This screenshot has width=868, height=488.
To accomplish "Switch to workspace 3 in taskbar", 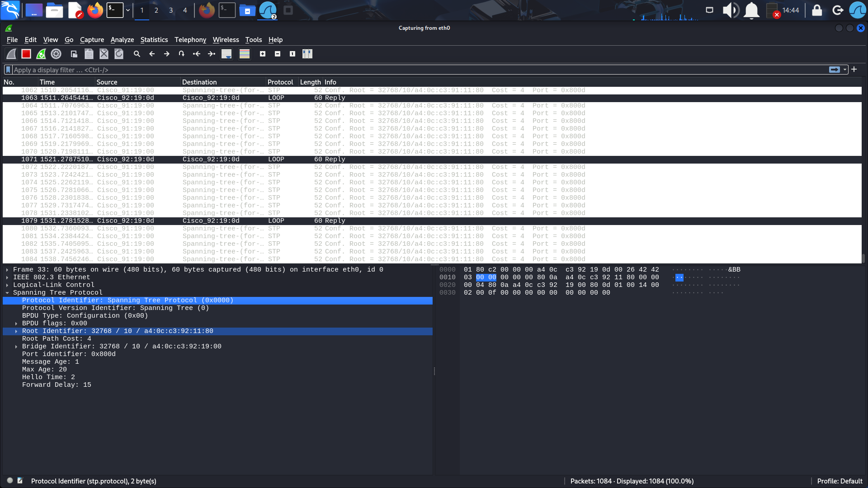I will click(x=171, y=10).
